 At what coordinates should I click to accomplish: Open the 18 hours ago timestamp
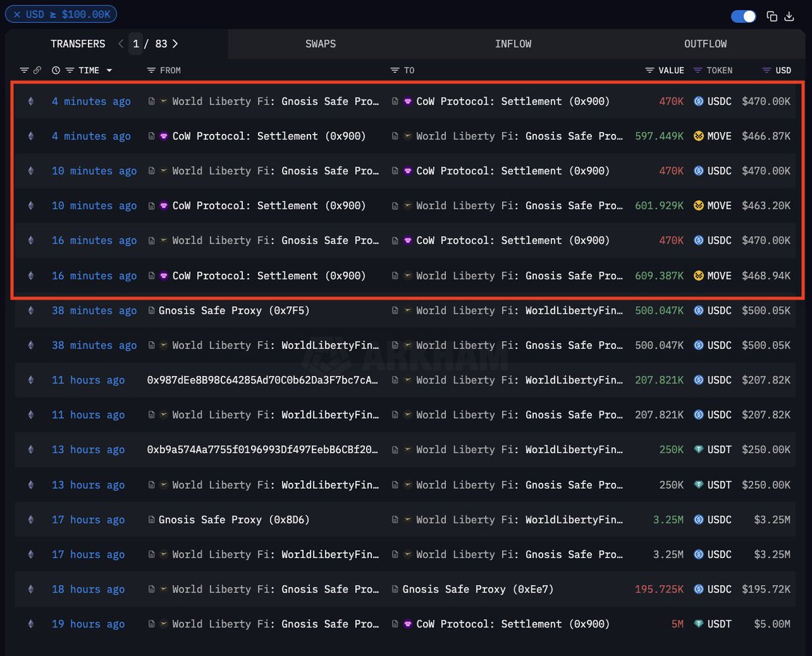click(x=88, y=589)
